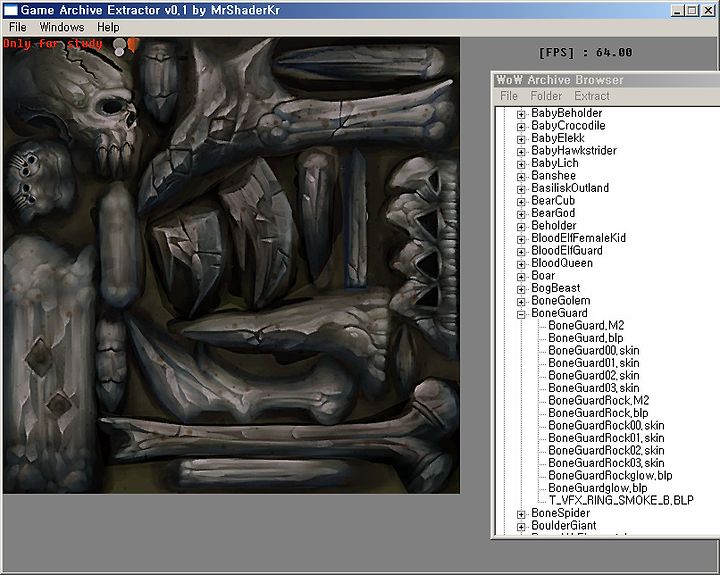The width and height of the screenshot is (720, 575).
Task: Click the WoW Archive Browser title bar
Action: pyautogui.click(x=606, y=80)
